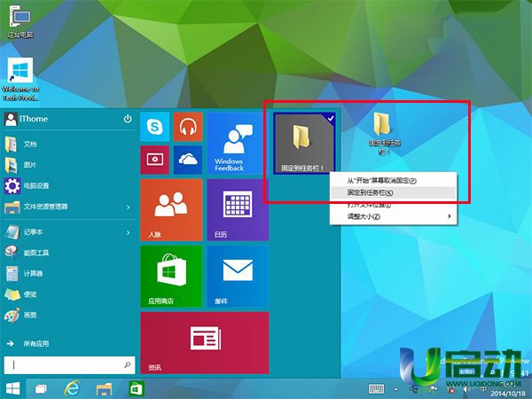The image size is (532, 399).
Task: Open the Skype tile
Action: click(154, 127)
